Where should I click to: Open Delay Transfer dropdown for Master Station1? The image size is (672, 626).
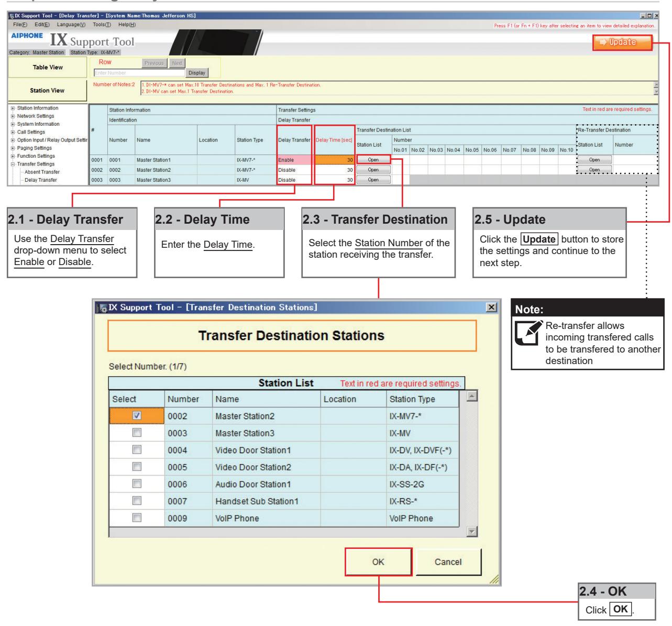[x=294, y=159]
